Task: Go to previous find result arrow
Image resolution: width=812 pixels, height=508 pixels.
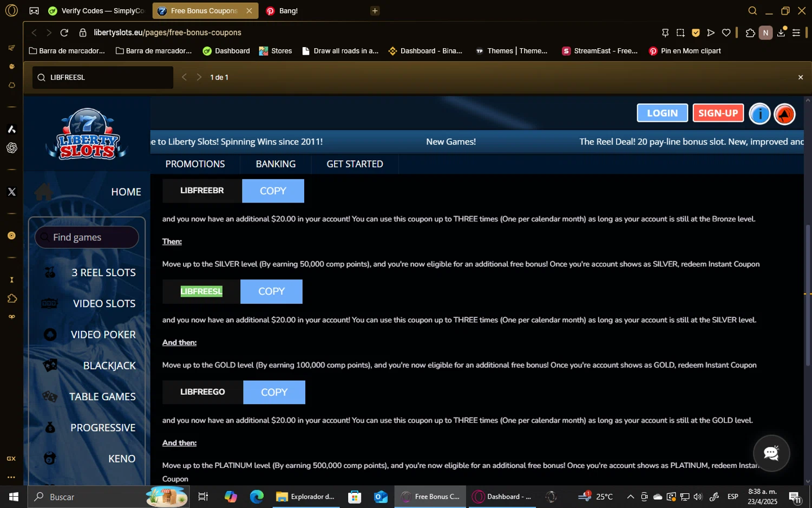Action: tap(184, 77)
